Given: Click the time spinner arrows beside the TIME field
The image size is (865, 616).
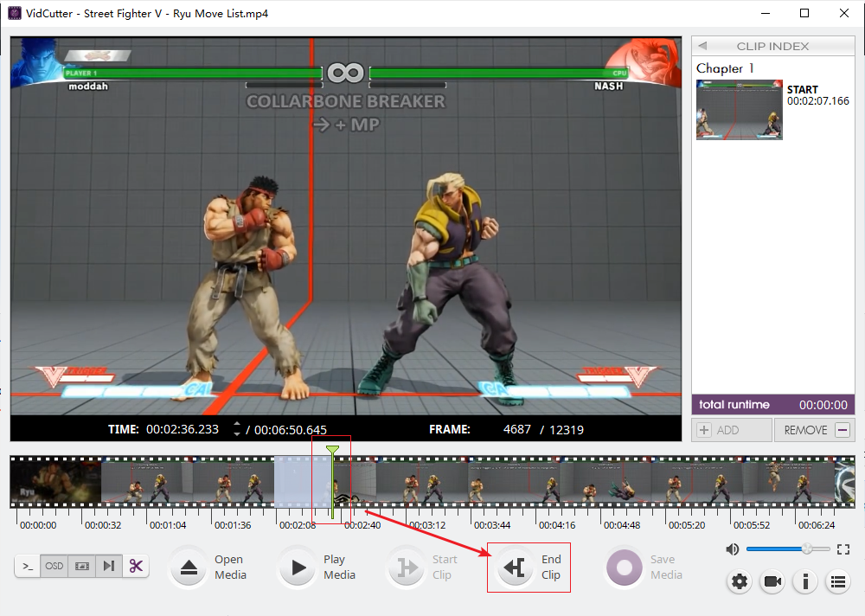Looking at the screenshot, I should click(237, 429).
